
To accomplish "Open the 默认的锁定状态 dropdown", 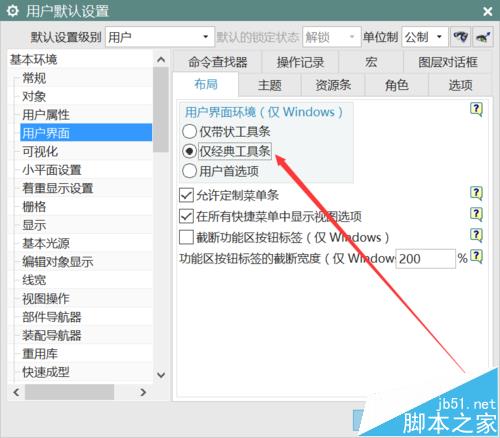I will pos(331,37).
